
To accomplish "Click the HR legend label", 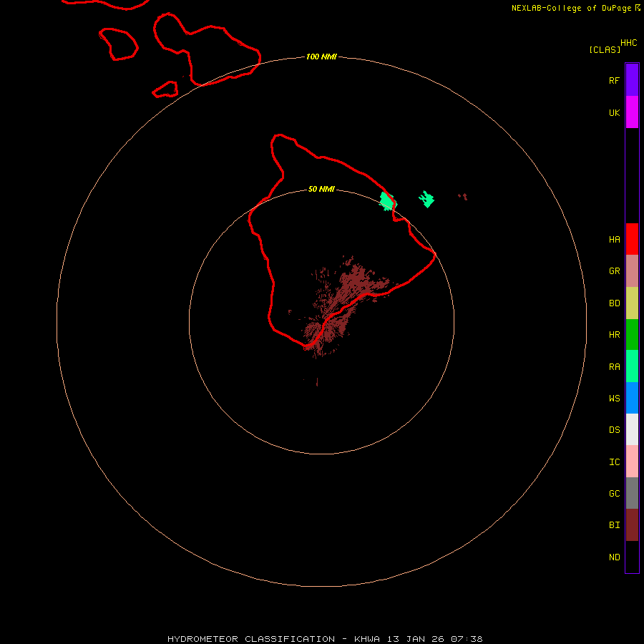I will pos(614,335).
